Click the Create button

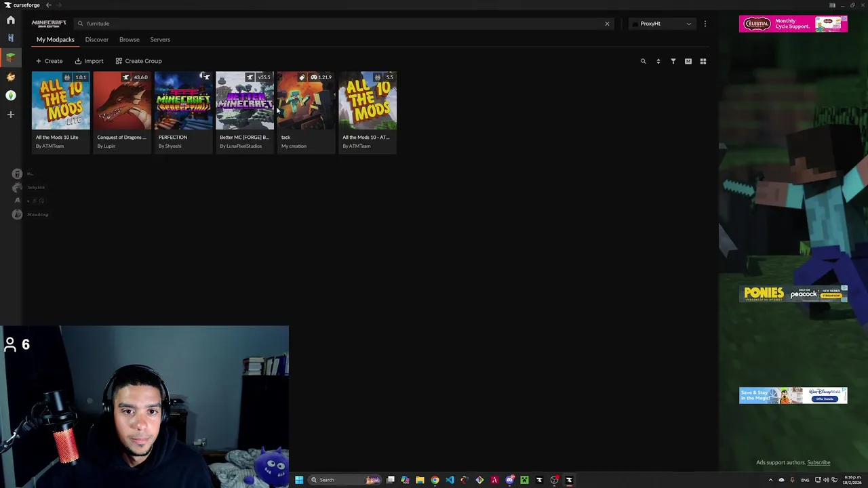tap(49, 61)
